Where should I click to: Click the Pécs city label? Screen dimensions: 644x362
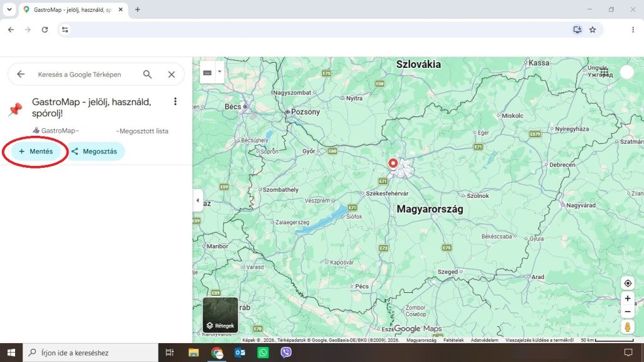click(362, 286)
